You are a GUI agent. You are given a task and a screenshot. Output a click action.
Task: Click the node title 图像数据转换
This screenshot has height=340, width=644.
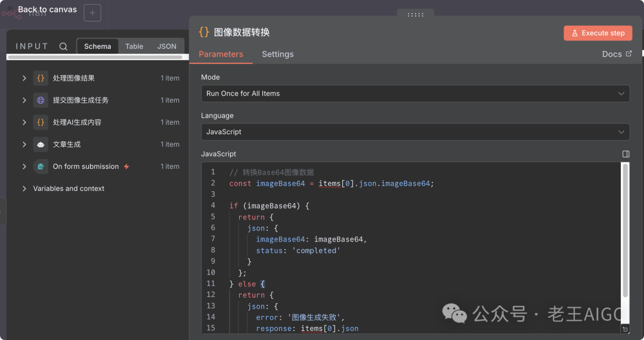[x=242, y=32]
